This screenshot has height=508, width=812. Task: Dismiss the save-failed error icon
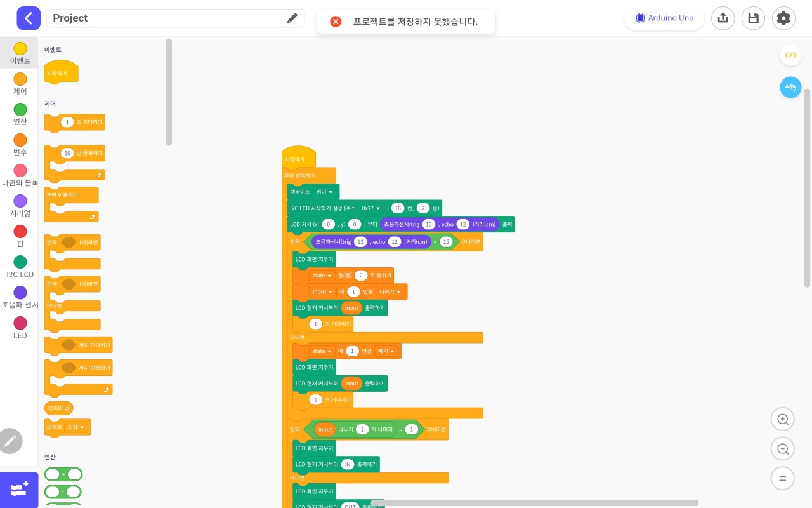tap(336, 22)
